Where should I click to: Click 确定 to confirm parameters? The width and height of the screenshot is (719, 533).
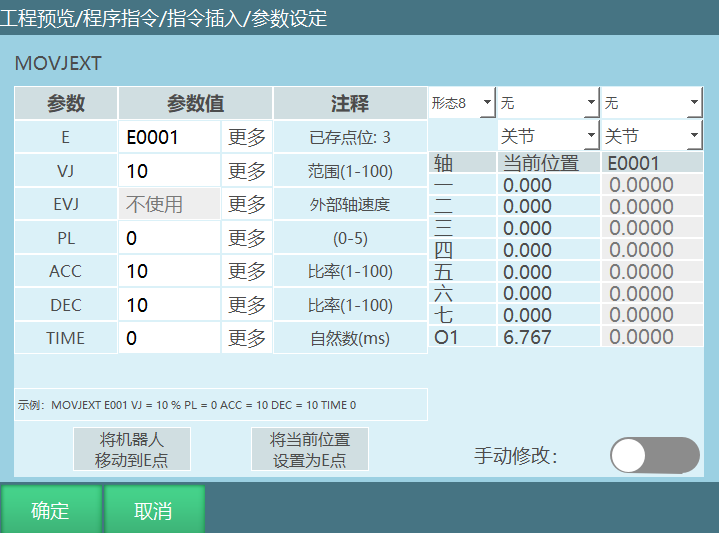point(50,510)
